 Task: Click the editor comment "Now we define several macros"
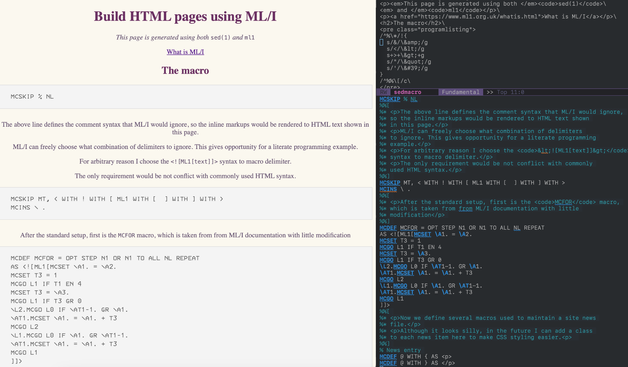pyautogui.click(x=487, y=318)
